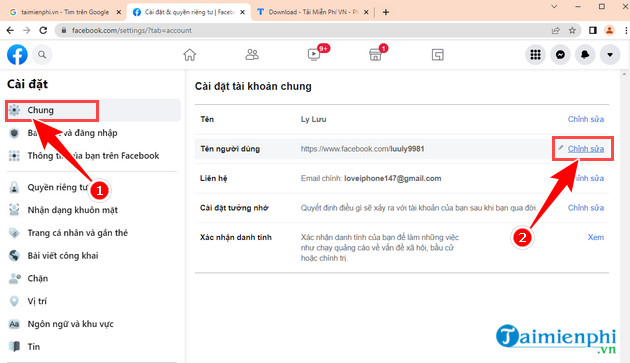Image resolution: width=630 pixels, height=363 pixels.
Task: Go to Facebook Home icon
Action: point(190,55)
